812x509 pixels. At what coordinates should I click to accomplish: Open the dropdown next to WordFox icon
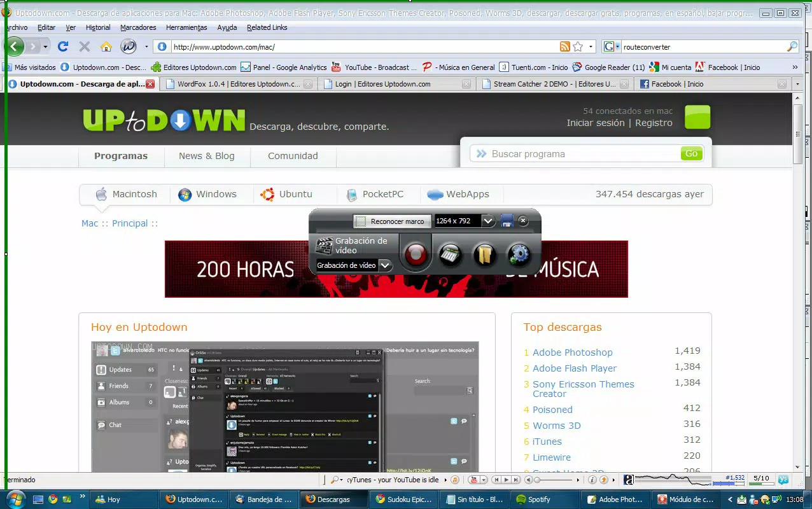pyautogui.click(x=146, y=47)
